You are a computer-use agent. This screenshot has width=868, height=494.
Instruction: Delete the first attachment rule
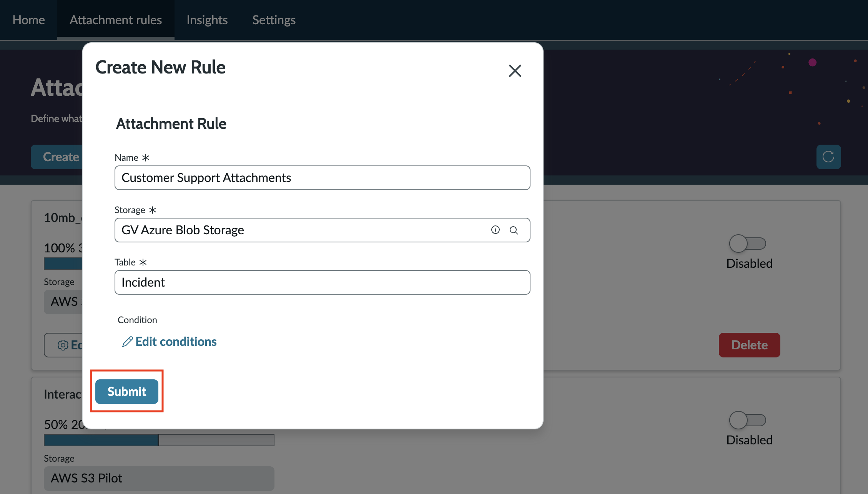[x=750, y=345]
